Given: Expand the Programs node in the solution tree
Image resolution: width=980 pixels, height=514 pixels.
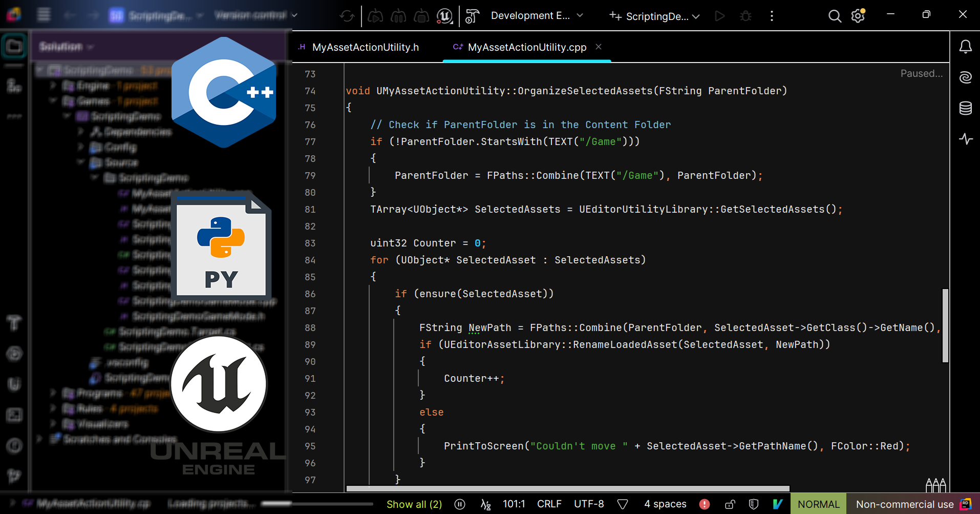Looking at the screenshot, I should (x=53, y=393).
